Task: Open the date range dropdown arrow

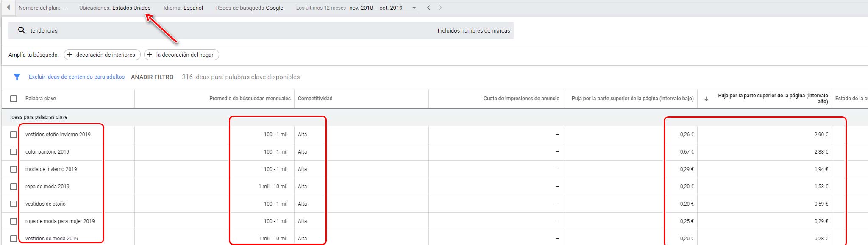Action: point(414,8)
